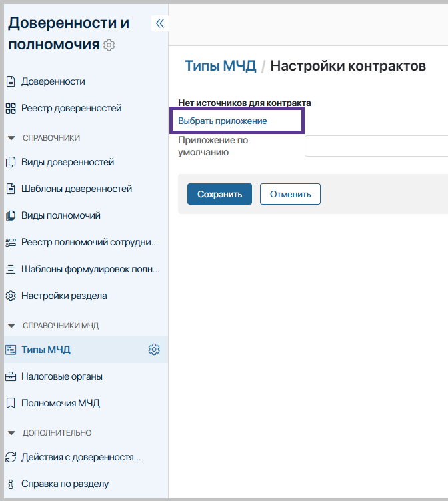Open gear settings on Типы МЧД row

[x=154, y=349]
